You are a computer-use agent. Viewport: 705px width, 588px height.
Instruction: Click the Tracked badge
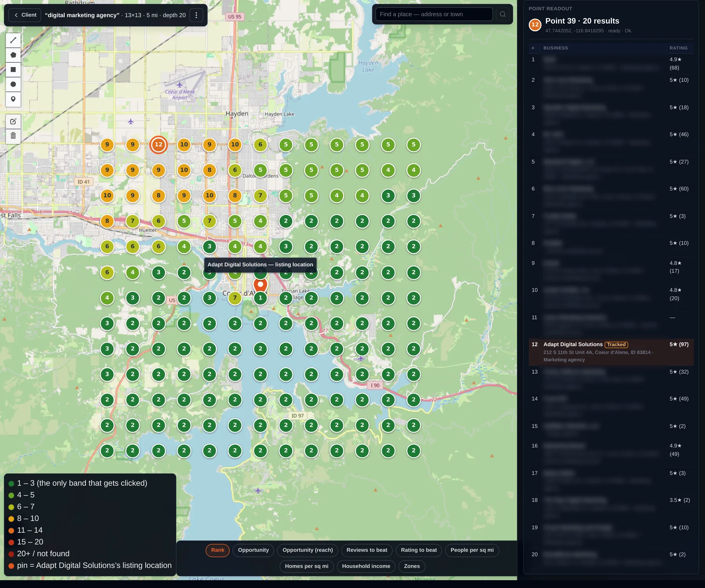point(616,345)
